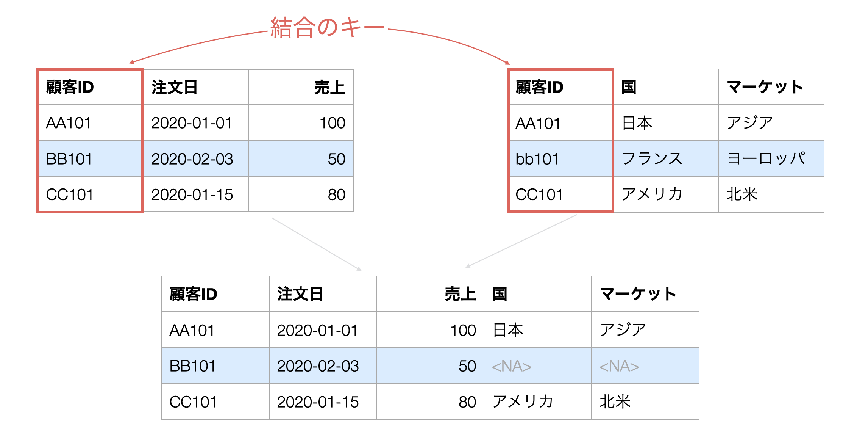Click the マーケット header in top-right table

click(771, 87)
